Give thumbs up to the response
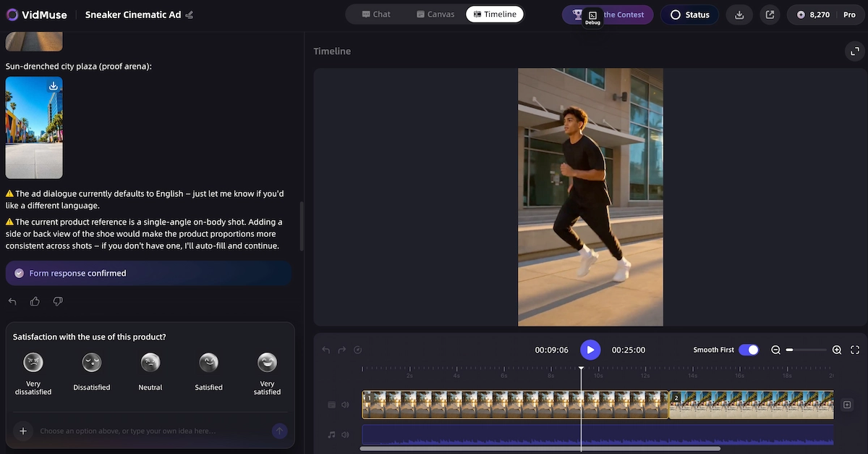The image size is (868, 454). tap(35, 301)
